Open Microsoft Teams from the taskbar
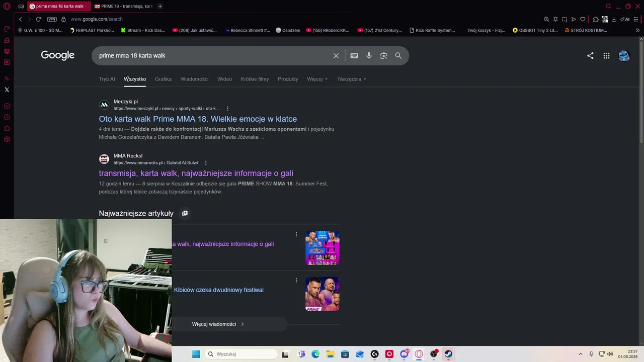Screen dimensions: 644x362 point(301,354)
